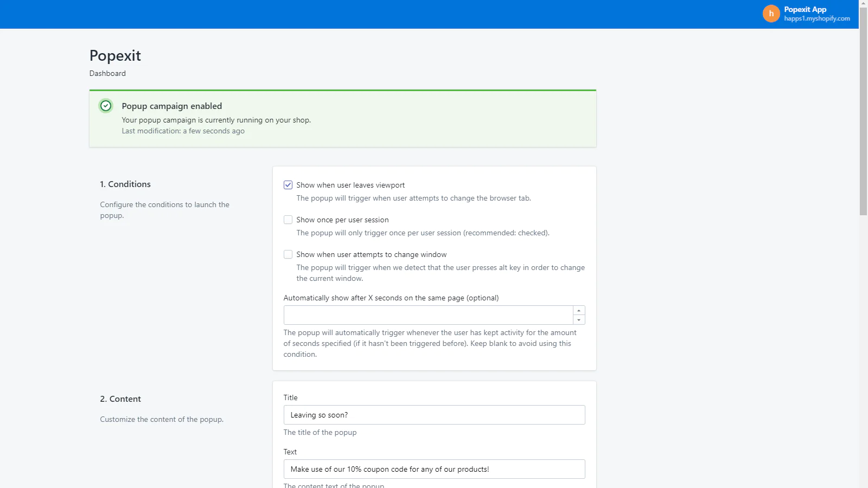Click 'Automatically show after X seconds' label
The width and height of the screenshot is (868, 488).
391,298
